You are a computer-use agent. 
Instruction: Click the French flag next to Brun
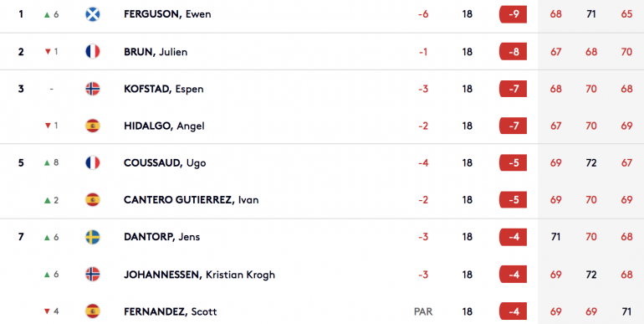point(92,52)
